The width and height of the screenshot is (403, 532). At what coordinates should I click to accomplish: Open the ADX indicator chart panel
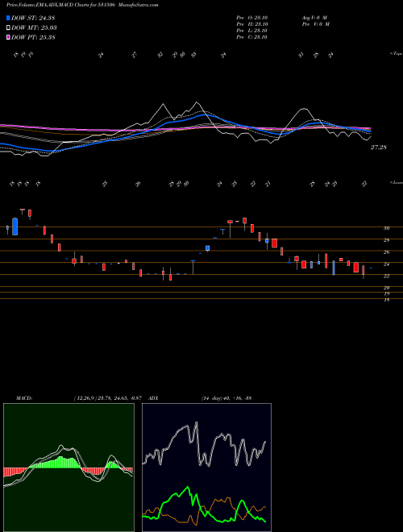(206, 468)
